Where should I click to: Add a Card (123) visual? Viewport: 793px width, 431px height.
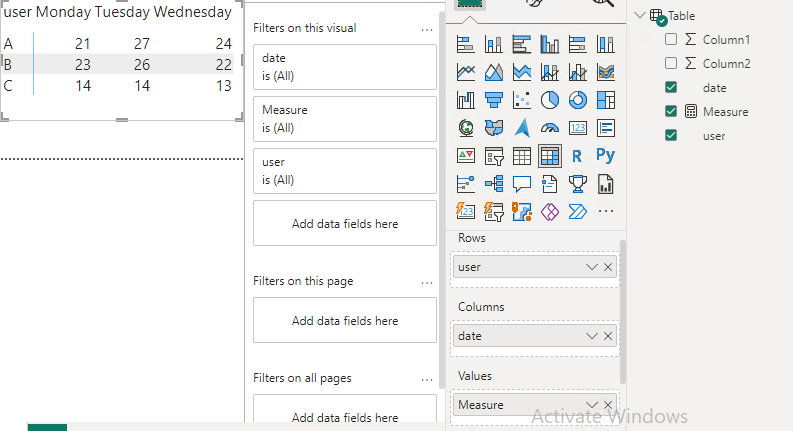pos(578,128)
